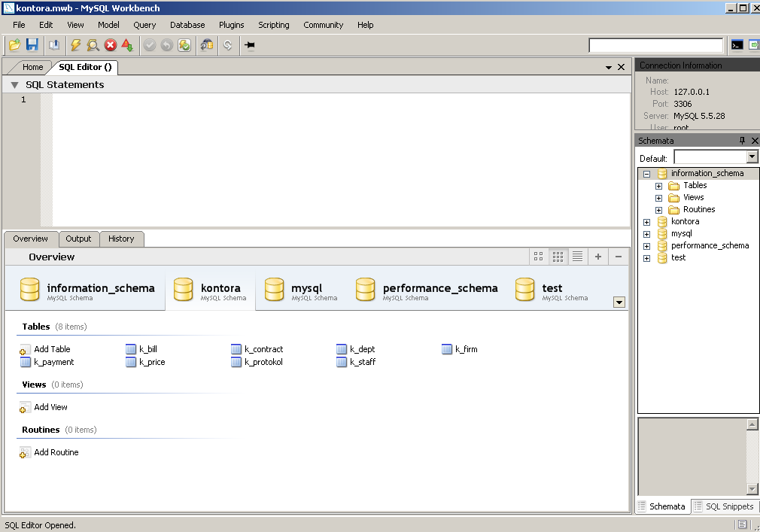Expand the kontora schema tree node
The height and width of the screenshot is (532, 760).
tap(646, 222)
